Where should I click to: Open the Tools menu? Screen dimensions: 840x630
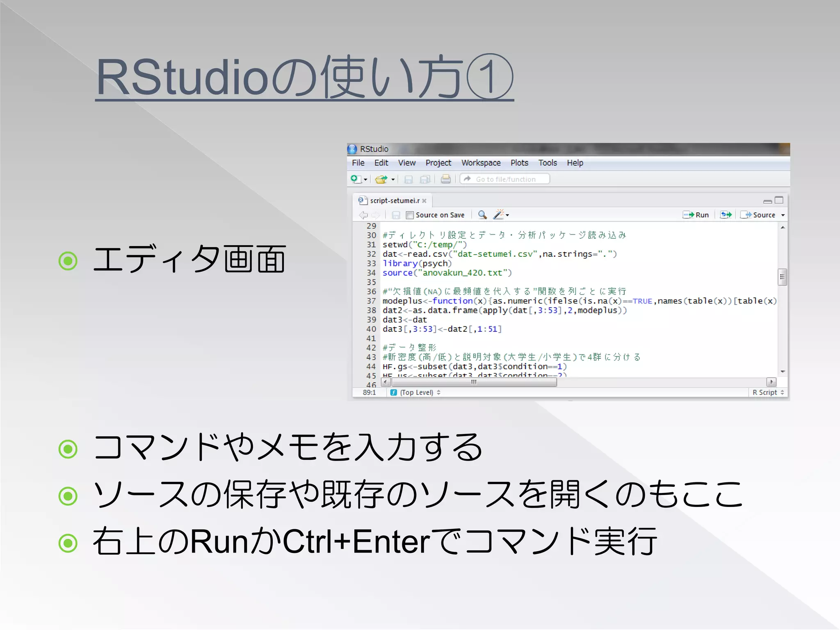point(548,163)
